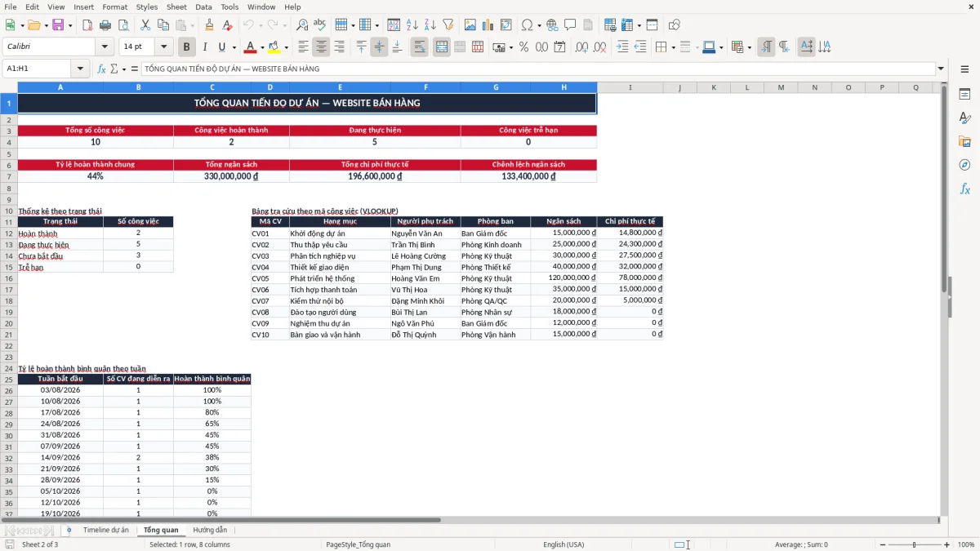
Task: Toggle Center Vertically alignment
Action: tap(379, 47)
